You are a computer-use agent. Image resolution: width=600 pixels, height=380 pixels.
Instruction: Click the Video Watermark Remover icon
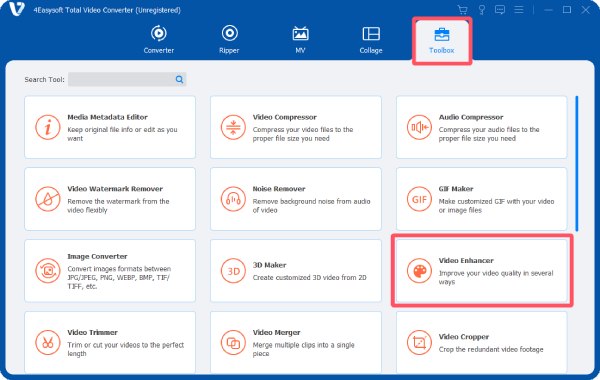[48, 199]
